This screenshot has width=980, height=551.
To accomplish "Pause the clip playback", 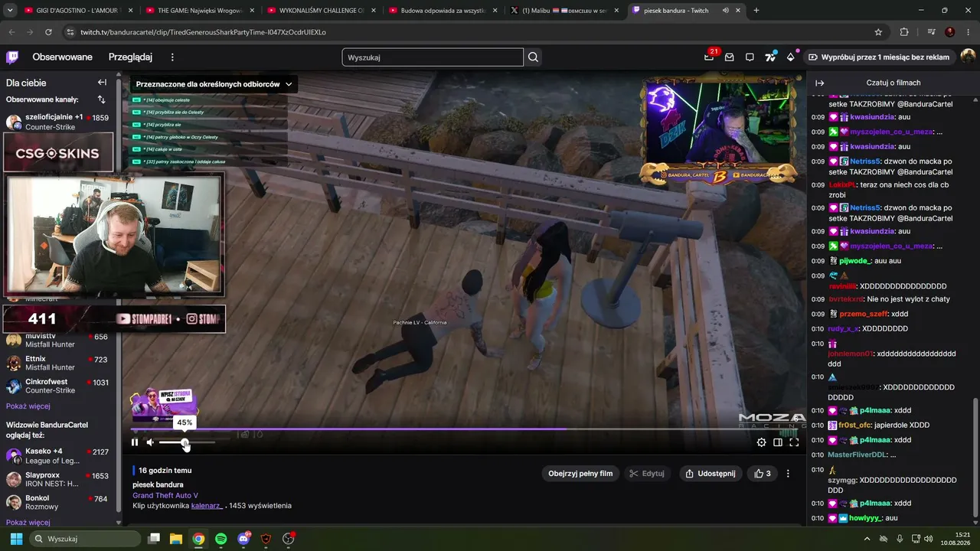I will click(135, 442).
